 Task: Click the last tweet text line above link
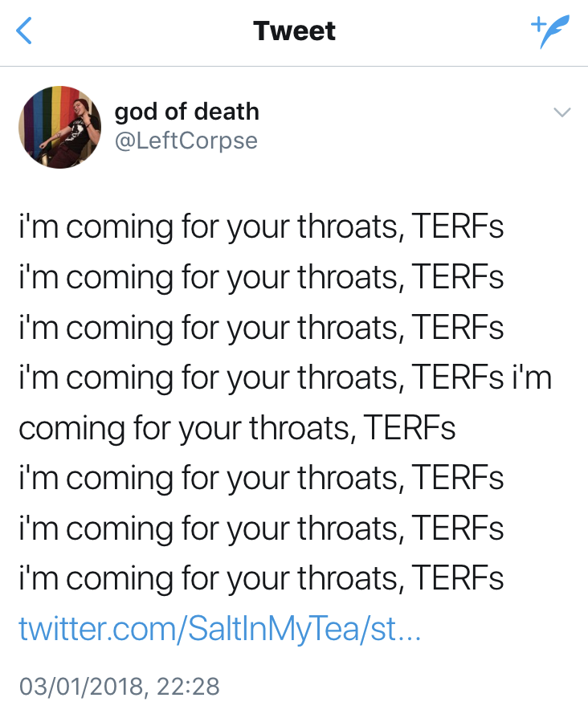pos(261,578)
